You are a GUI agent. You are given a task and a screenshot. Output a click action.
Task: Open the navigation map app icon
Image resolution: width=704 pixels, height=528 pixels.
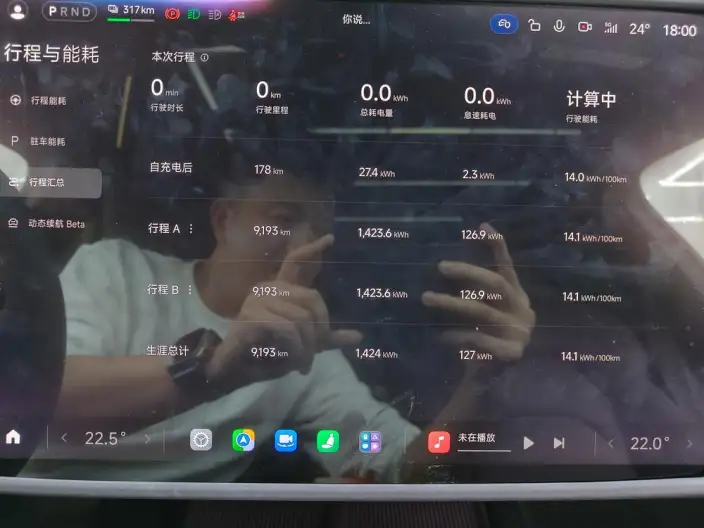pos(243,440)
